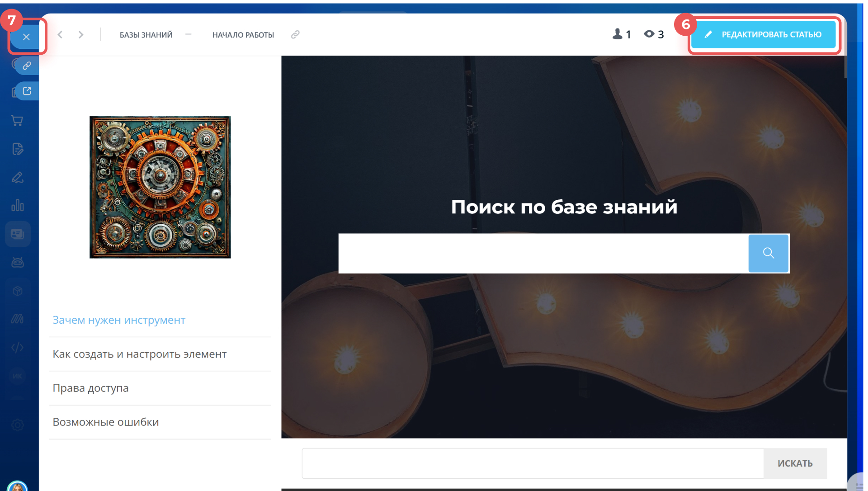Go forward with right arrow chevron
This screenshot has height=491, width=868.
[x=81, y=35]
